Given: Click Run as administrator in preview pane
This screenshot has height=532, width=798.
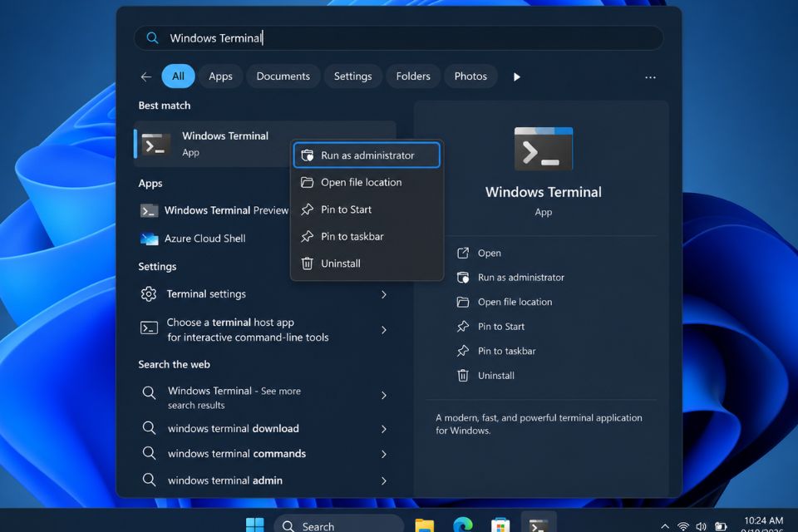Looking at the screenshot, I should tap(520, 278).
